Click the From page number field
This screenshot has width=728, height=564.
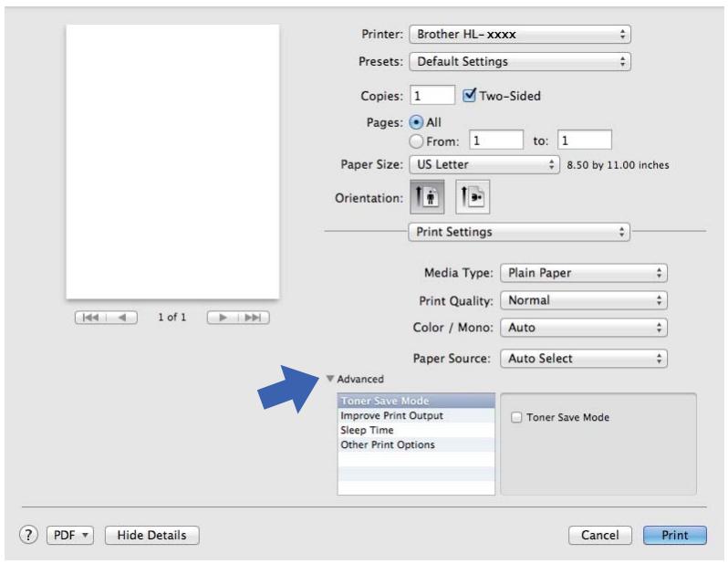pyautogui.click(x=496, y=140)
